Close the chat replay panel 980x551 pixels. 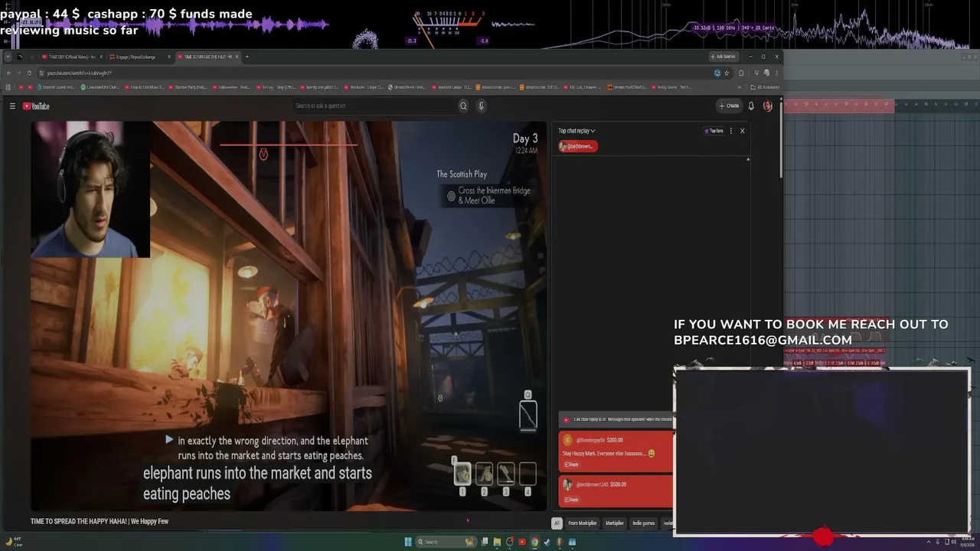(x=742, y=131)
